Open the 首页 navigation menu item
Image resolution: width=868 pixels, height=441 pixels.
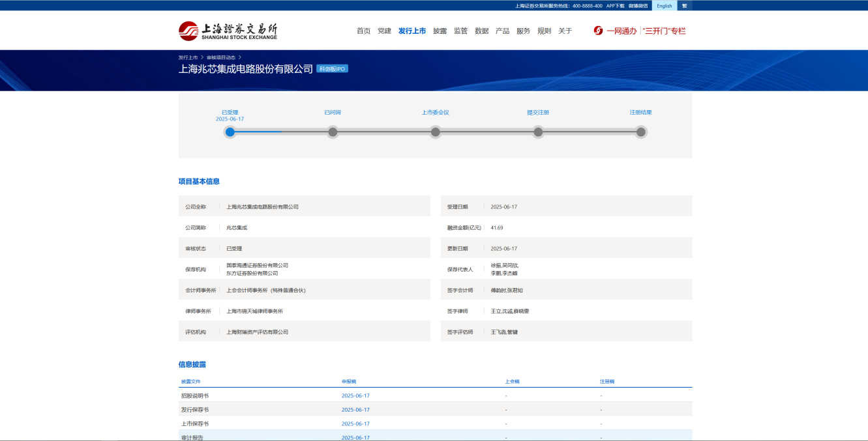(363, 31)
